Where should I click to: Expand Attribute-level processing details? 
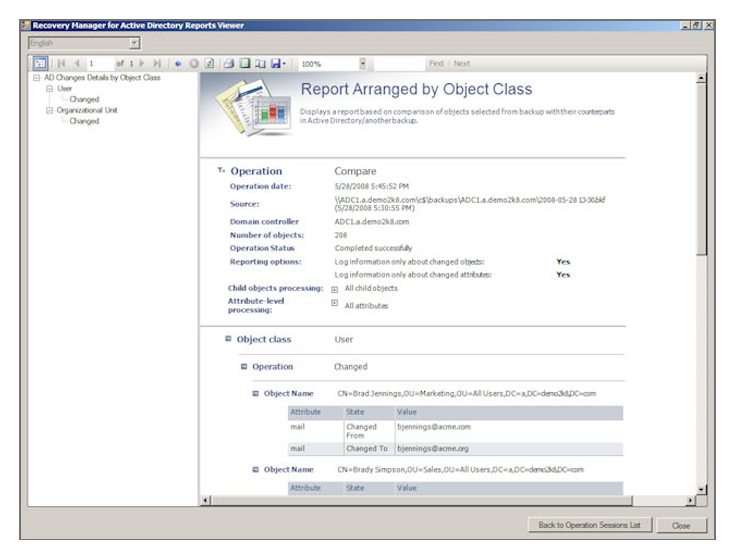[x=334, y=303]
